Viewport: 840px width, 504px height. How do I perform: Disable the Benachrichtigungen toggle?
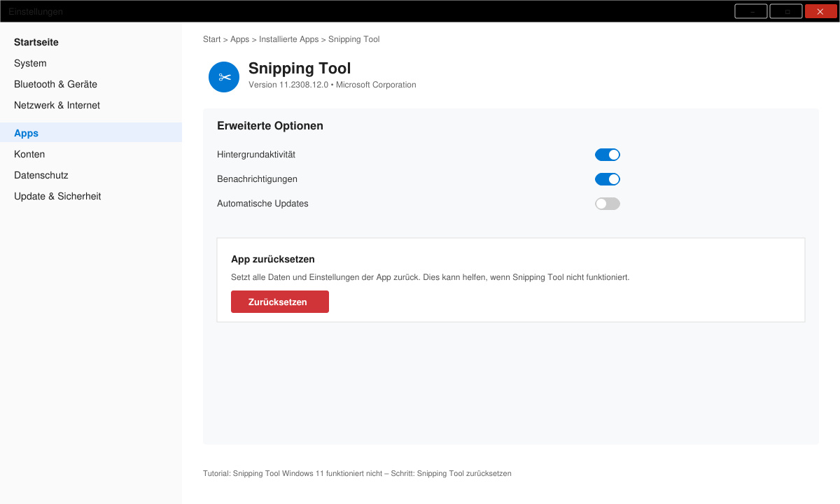(x=608, y=179)
